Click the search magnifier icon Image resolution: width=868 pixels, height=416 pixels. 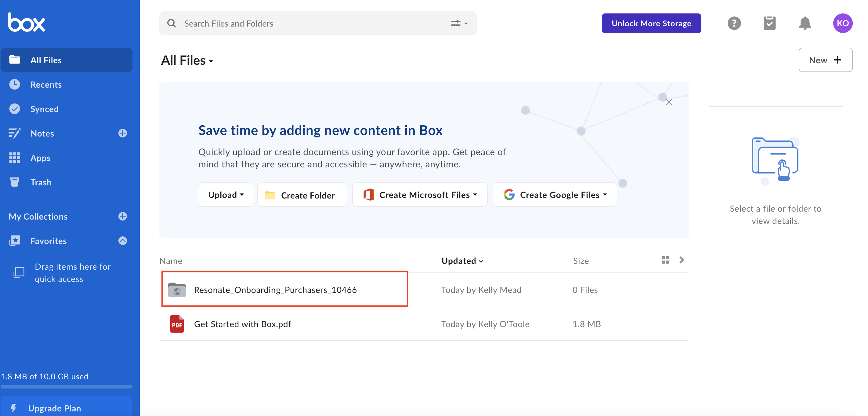(x=172, y=23)
